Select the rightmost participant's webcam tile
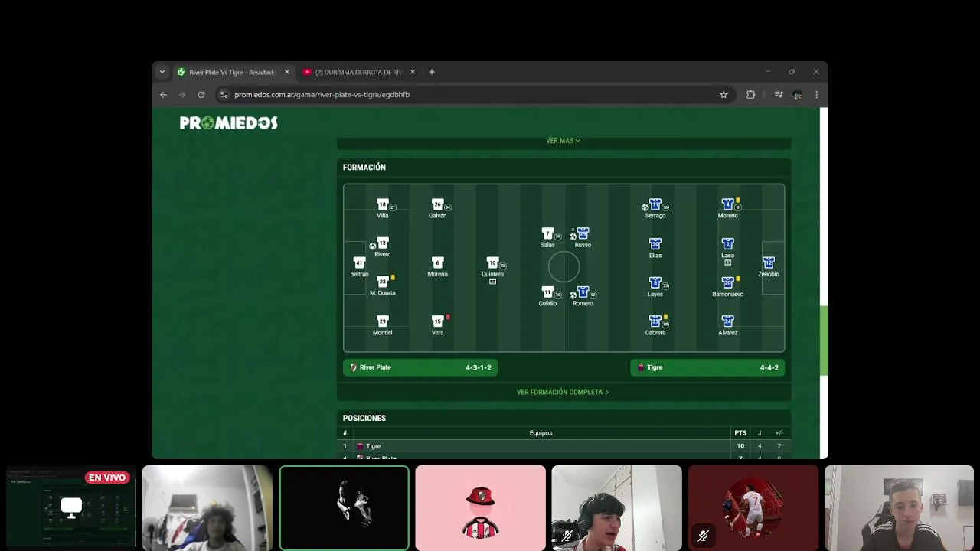Image resolution: width=980 pixels, height=551 pixels. point(899,508)
